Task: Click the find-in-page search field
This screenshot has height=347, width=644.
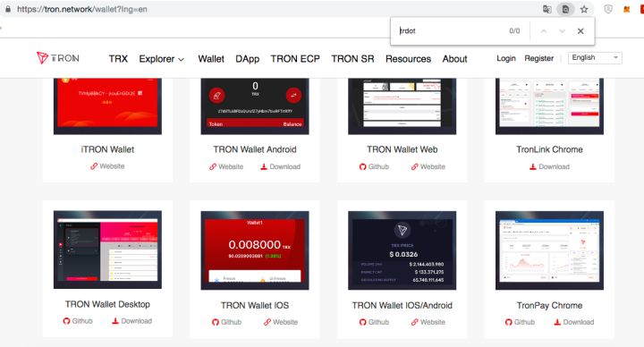Action: click(451, 30)
